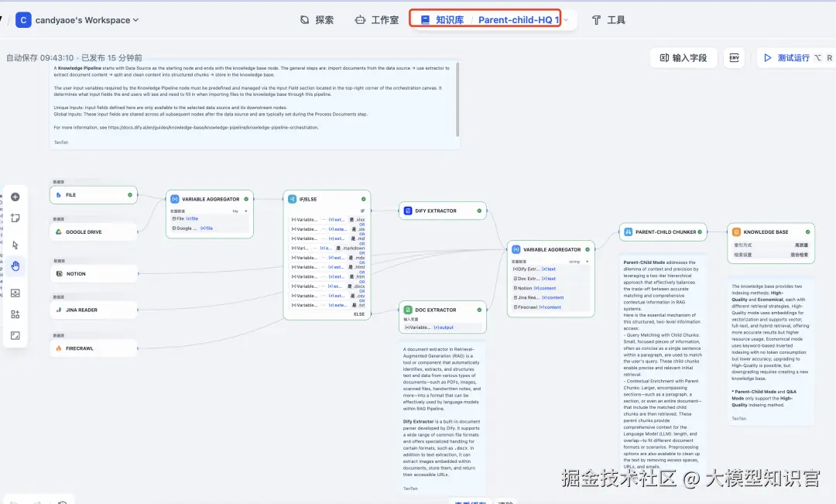Click the IF/ELSE condition row for .markdown
The image size is (836, 504).
[328, 248]
